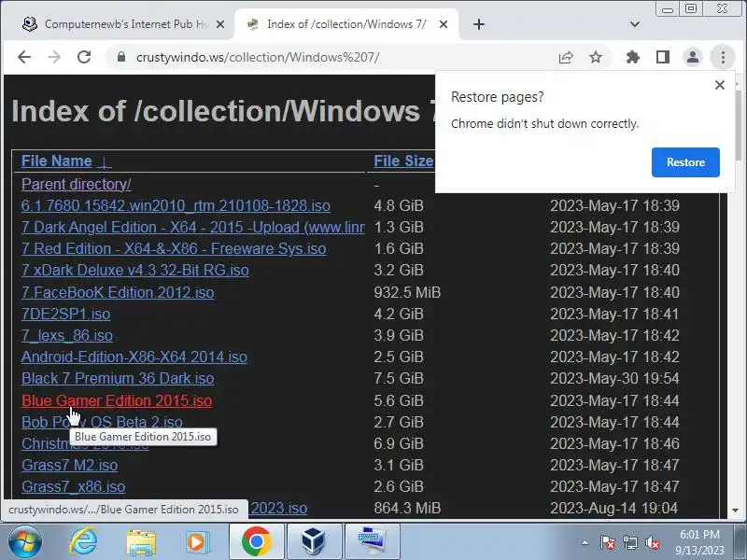Screen dimensions: 747x560
Task: Click the Chrome taskbar icon
Action: [x=256, y=541]
